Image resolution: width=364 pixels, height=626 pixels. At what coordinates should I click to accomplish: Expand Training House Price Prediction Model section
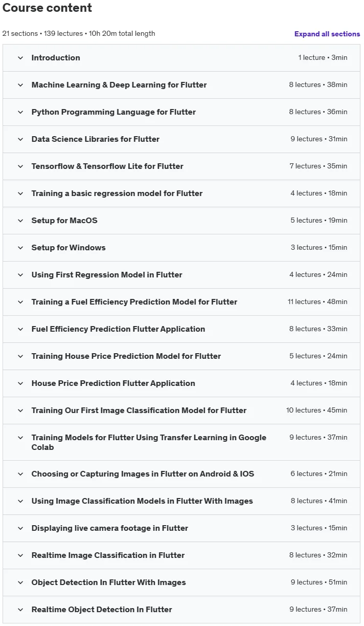pyautogui.click(x=181, y=356)
